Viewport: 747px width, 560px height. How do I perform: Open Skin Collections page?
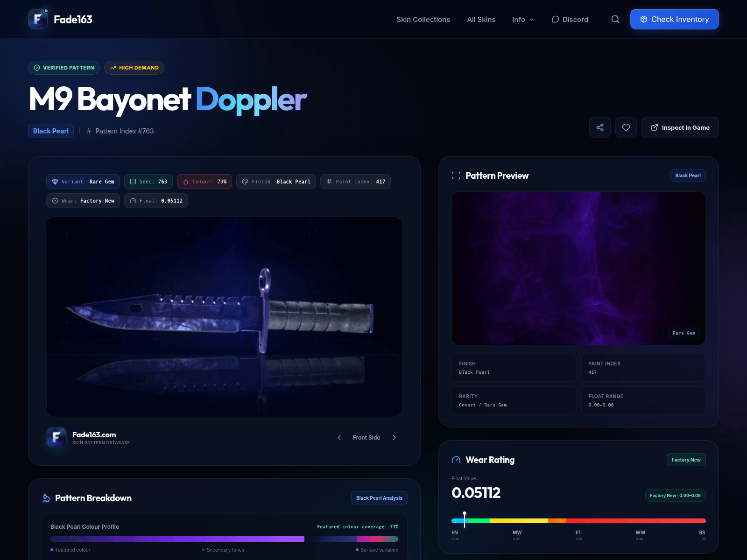(x=423, y=19)
